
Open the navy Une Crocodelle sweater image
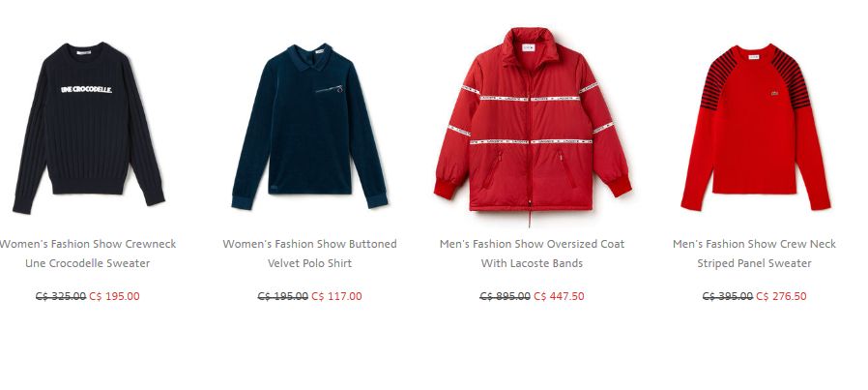click(89, 128)
